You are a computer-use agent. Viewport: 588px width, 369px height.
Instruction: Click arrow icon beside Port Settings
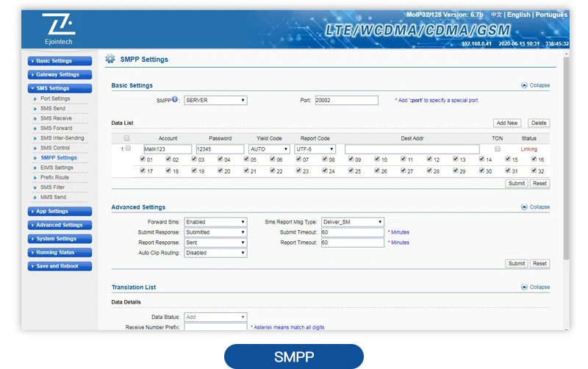[35, 98]
